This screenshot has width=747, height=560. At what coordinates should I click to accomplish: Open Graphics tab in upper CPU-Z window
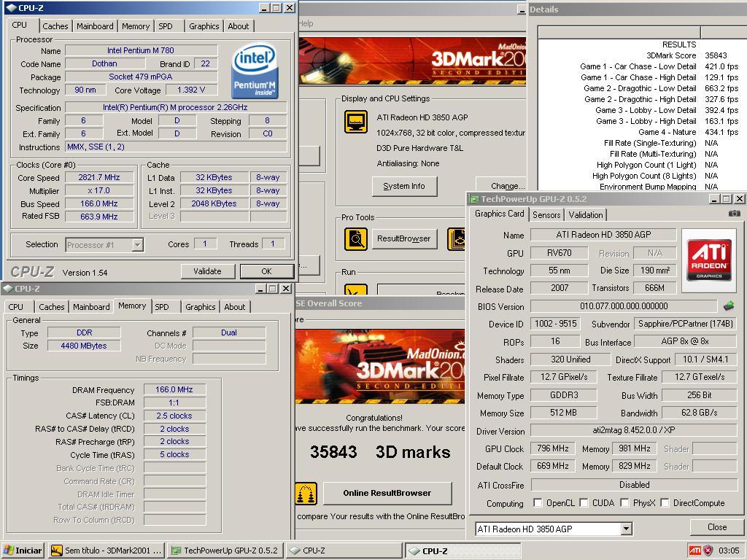pos(204,26)
